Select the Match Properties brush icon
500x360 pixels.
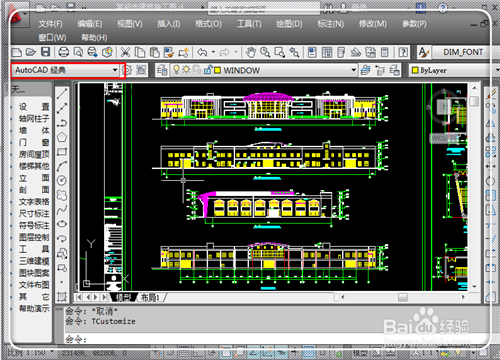(x=169, y=52)
